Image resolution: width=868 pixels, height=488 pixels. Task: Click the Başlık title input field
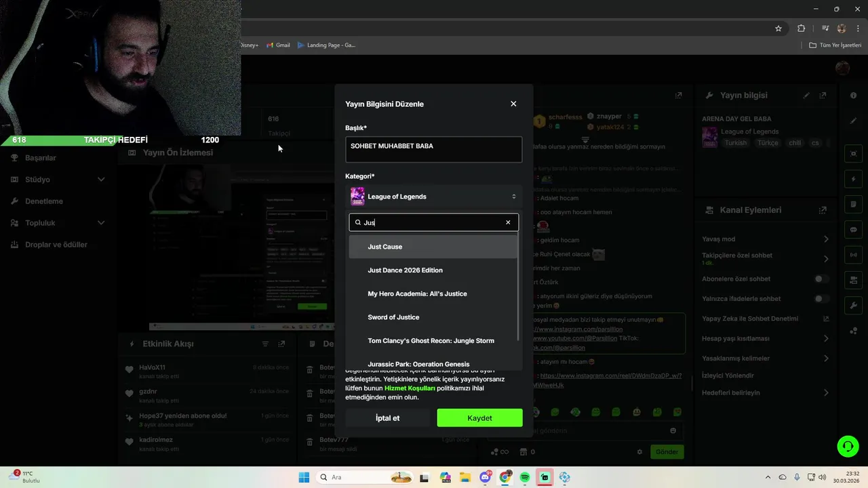tap(434, 150)
